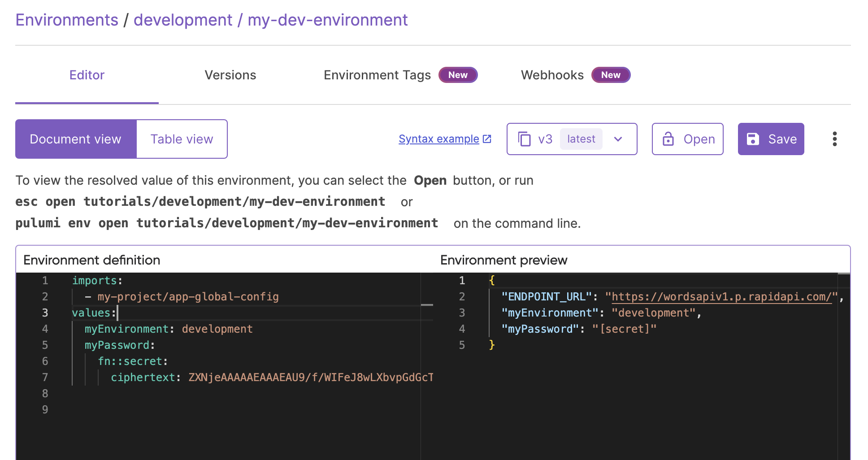Switch to Table view

point(182,139)
